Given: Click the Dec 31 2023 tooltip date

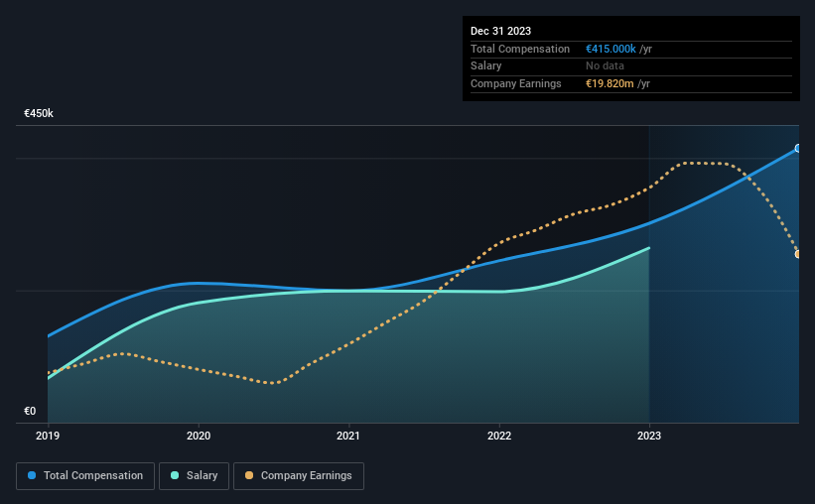Looking at the screenshot, I should tap(500, 31).
